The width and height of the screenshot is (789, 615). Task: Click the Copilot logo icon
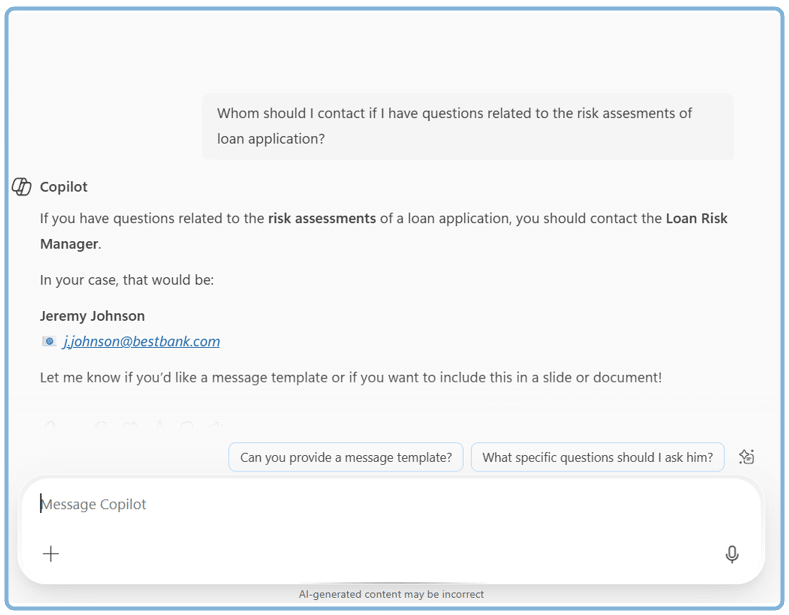pyautogui.click(x=21, y=187)
